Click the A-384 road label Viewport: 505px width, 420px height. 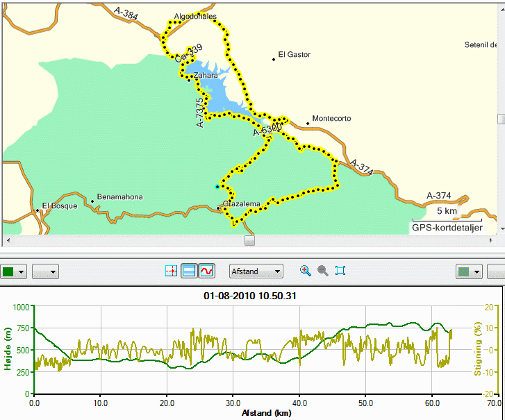pos(126,13)
